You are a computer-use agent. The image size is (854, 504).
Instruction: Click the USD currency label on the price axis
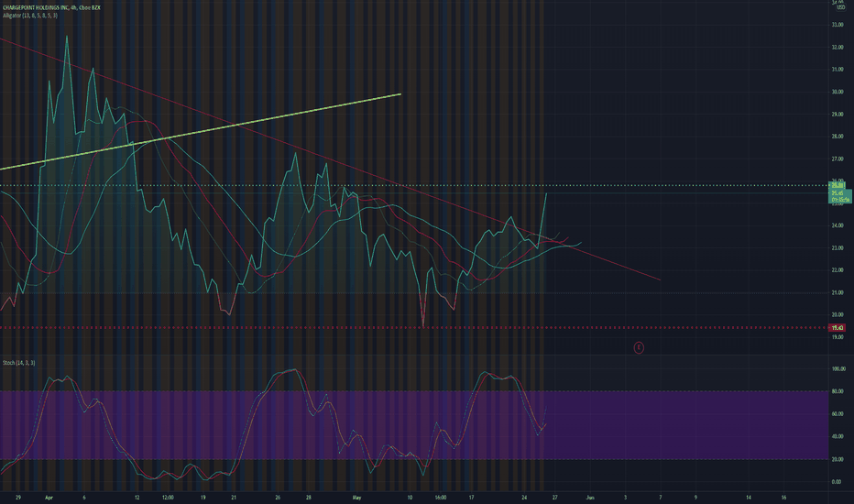(841, 7)
